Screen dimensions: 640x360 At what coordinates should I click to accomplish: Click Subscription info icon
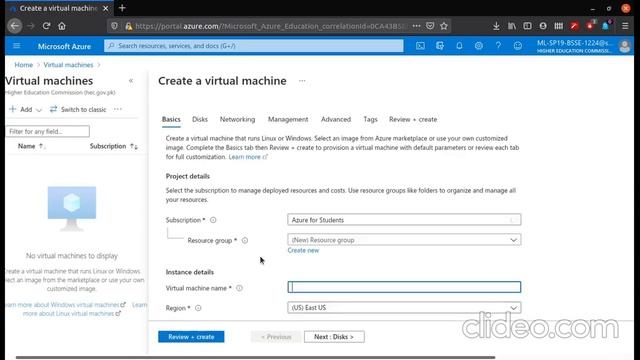pos(213,220)
